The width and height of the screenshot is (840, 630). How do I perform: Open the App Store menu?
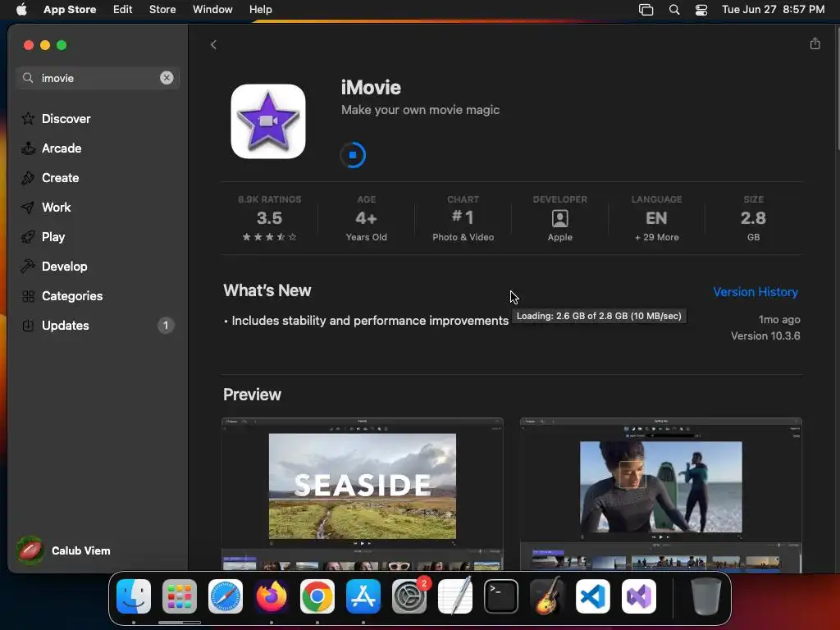coord(70,10)
